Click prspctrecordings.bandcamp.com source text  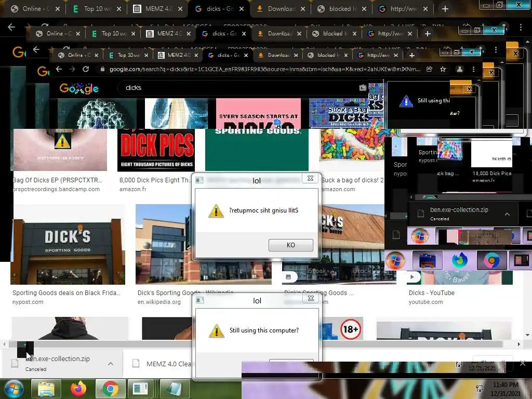(x=56, y=189)
